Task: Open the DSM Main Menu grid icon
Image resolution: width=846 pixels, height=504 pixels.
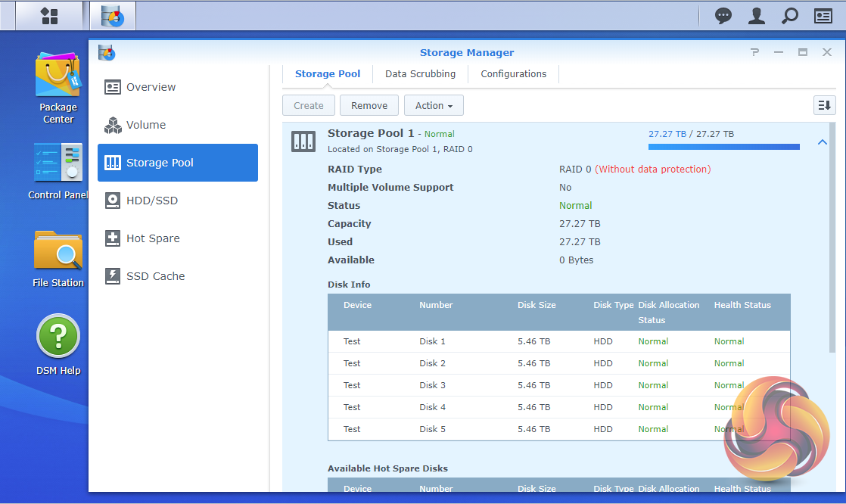Action: point(49,15)
